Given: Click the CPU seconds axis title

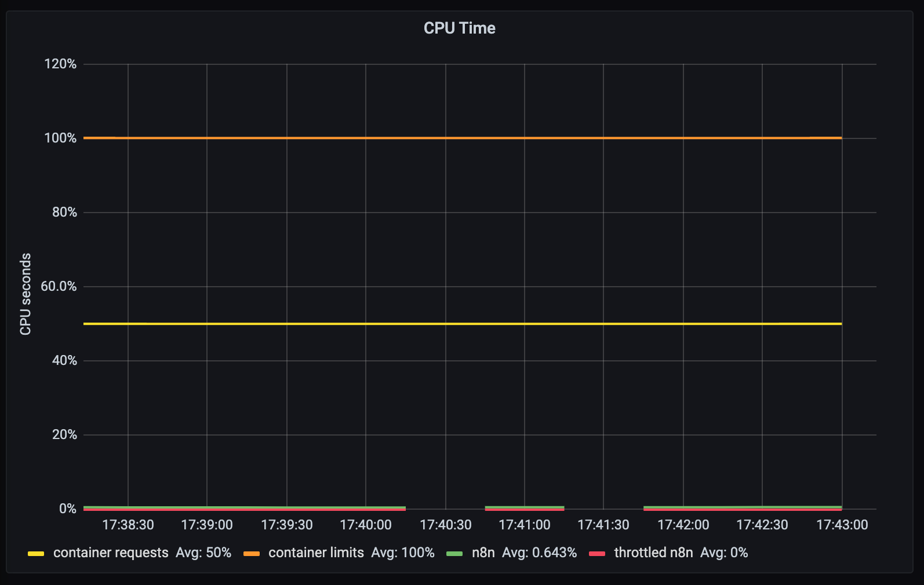Looking at the screenshot, I should 26,294.
